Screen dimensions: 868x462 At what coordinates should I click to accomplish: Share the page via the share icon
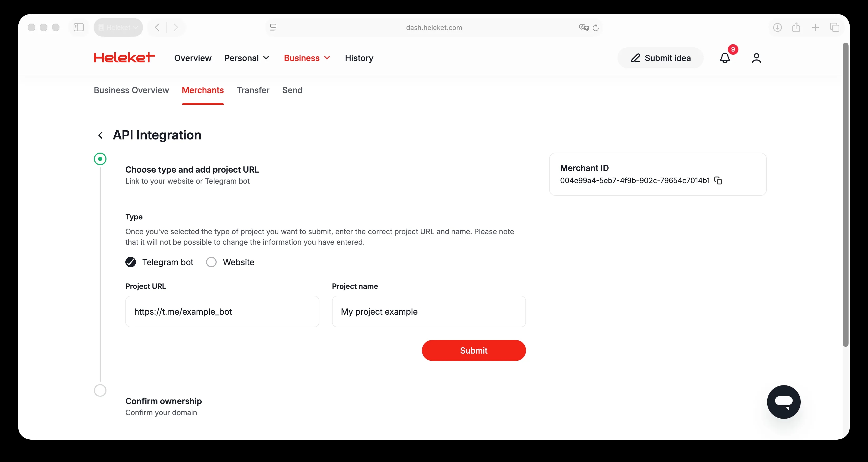coord(796,27)
